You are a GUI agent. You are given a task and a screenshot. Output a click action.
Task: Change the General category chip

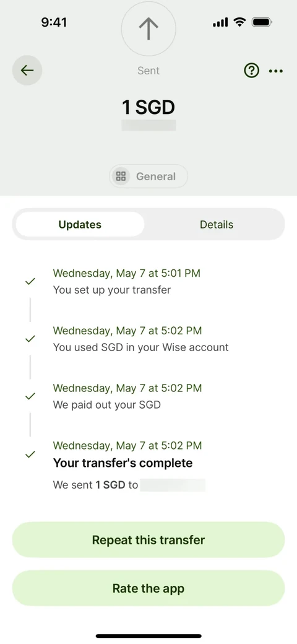click(148, 176)
